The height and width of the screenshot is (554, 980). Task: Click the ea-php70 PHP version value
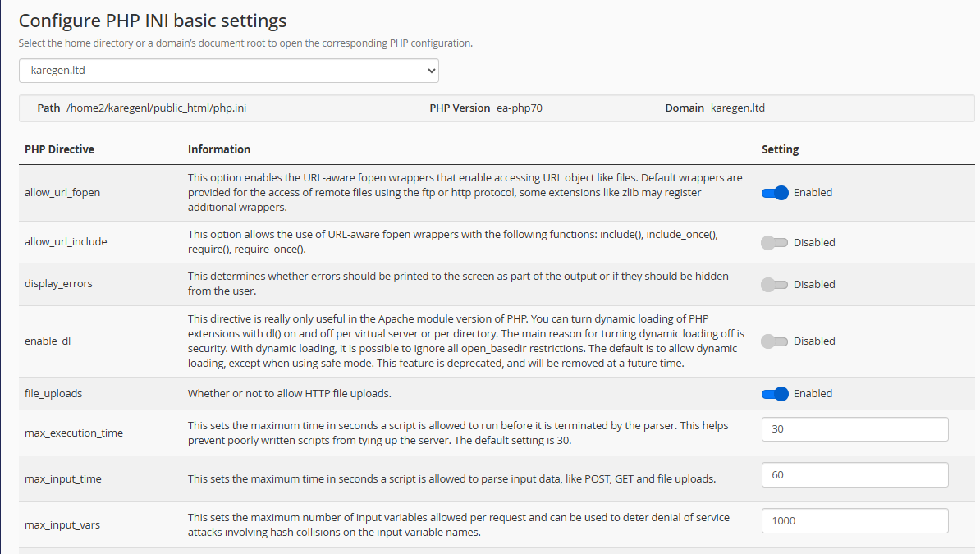click(519, 108)
